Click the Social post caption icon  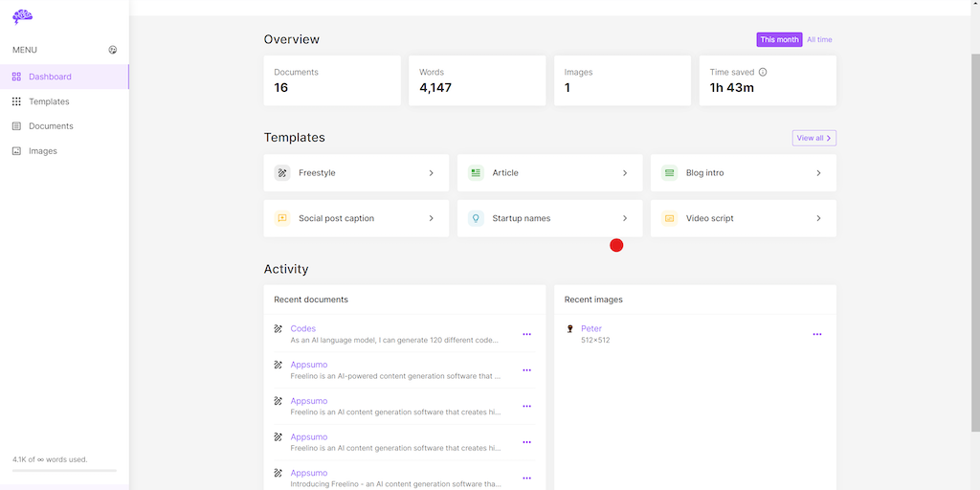[x=282, y=218]
